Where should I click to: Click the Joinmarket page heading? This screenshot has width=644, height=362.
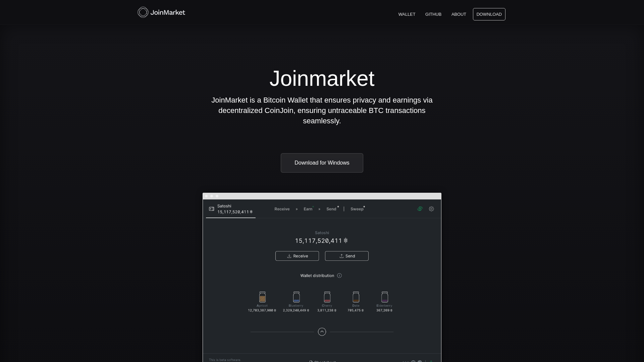click(x=322, y=78)
